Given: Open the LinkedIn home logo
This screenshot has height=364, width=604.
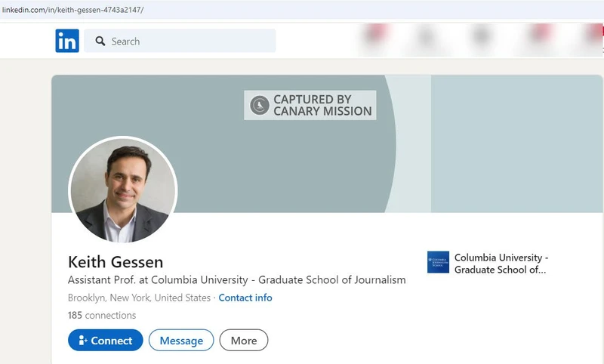Looking at the screenshot, I should pos(67,41).
